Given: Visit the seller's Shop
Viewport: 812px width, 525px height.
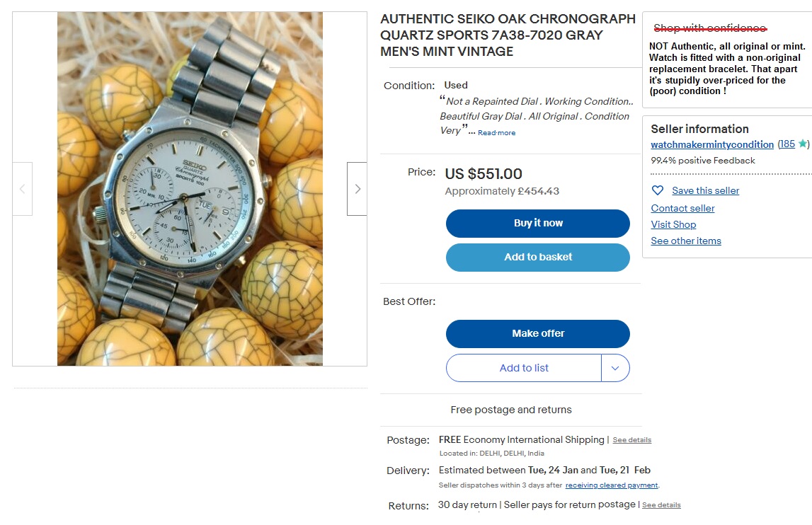Looking at the screenshot, I should (673, 224).
